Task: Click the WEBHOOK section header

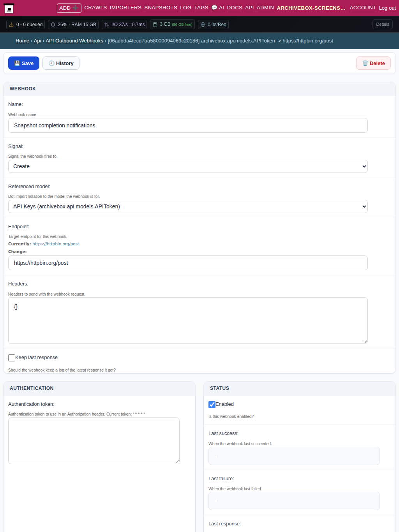Action: pyautogui.click(x=199, y=89)
